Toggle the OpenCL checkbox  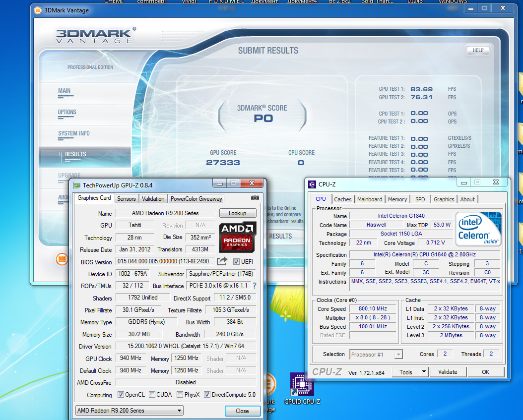[x=121, y=395]
